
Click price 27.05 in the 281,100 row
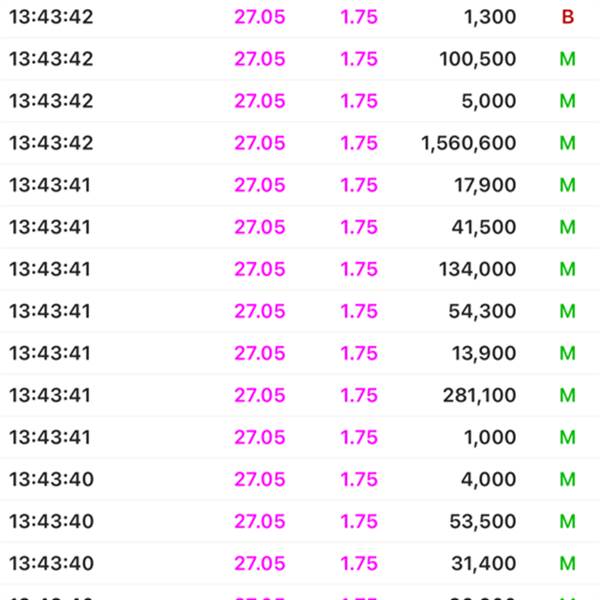260,395
